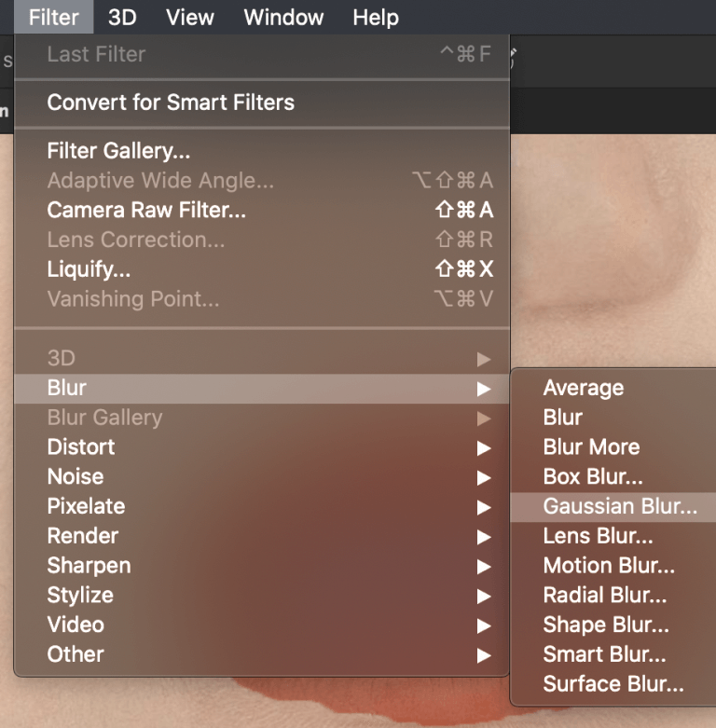Open the Window menu
Screen dimensions: 716x728
click(282, 17)
